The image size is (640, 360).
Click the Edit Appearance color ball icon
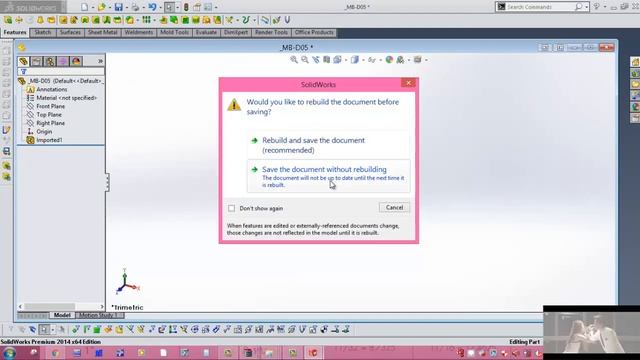pos(389,60)
